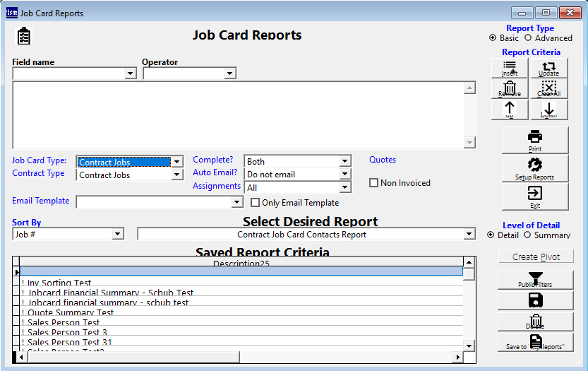Screen dimensions: 588x371
Task: Select Sales Person Test saved criteria row
Action: [x=64, y=323]
